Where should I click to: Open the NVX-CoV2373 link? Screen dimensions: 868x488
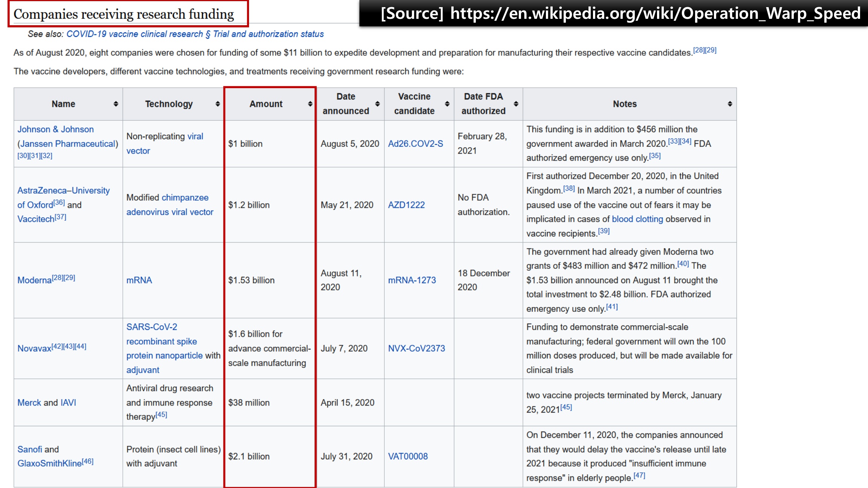[416, 348]
